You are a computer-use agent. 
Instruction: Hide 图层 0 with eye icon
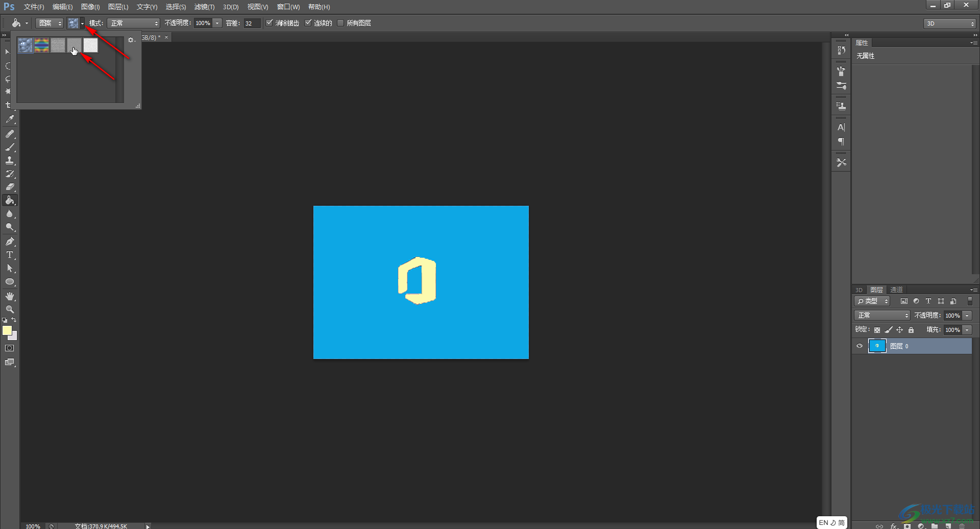point(860,346)
